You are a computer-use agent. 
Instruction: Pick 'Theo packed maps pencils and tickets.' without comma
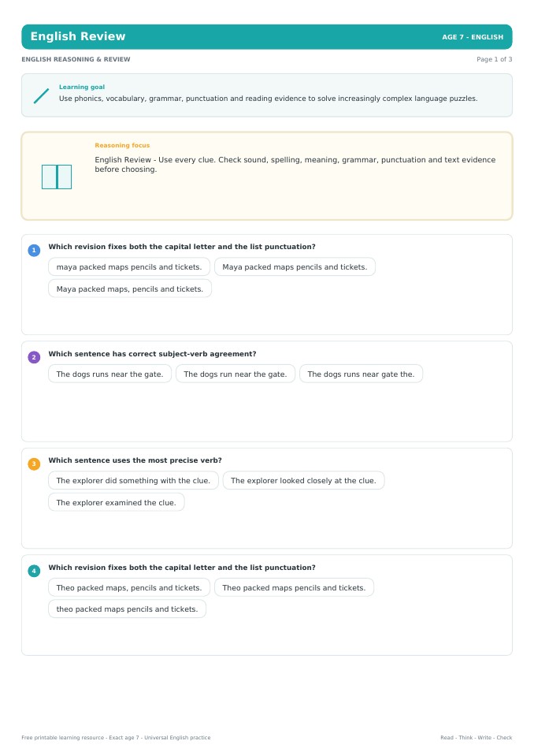[x=295, y=587]
